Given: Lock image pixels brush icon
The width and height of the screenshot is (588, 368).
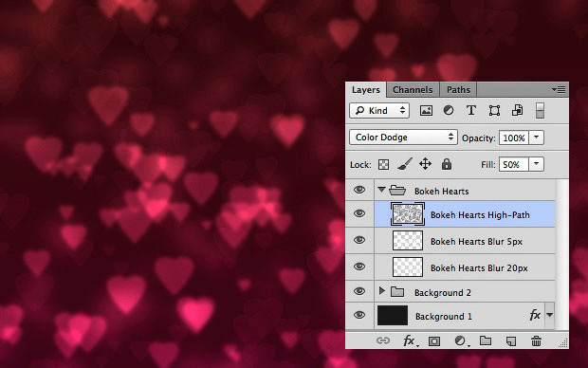Looking at the screenshot, I should [405, 164].
